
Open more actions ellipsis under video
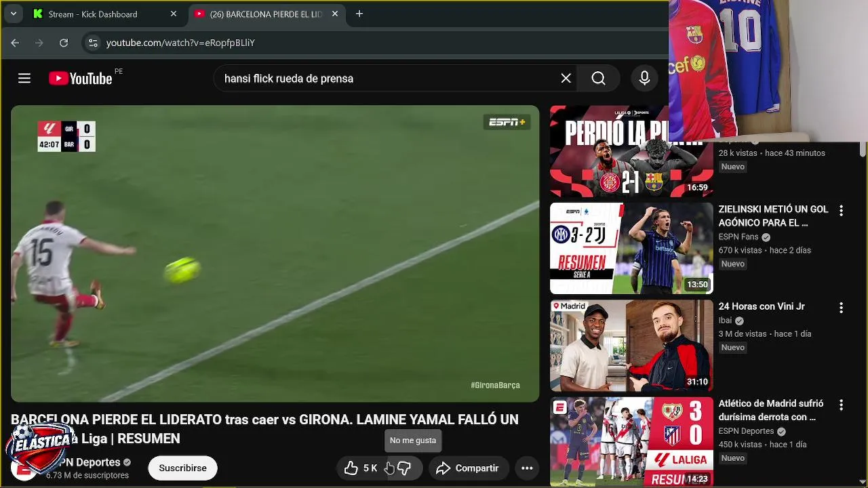point(527,468)
